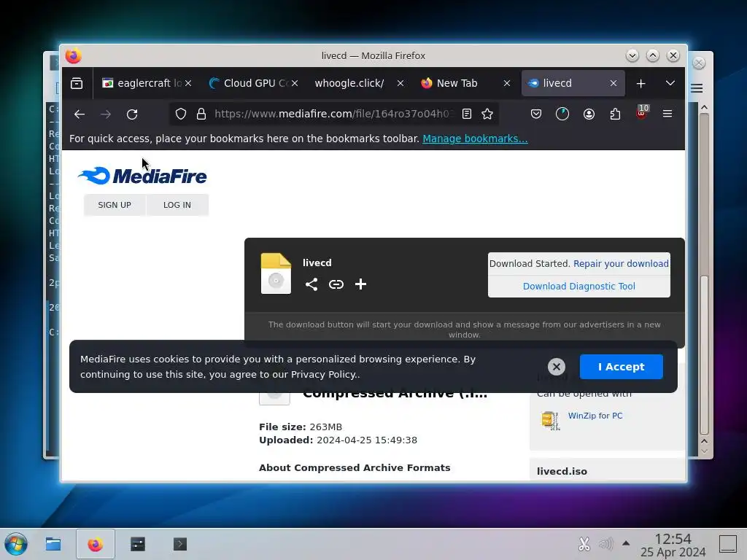Copy the livecd file link
This screenshot has width=747, height=560.
336,284
